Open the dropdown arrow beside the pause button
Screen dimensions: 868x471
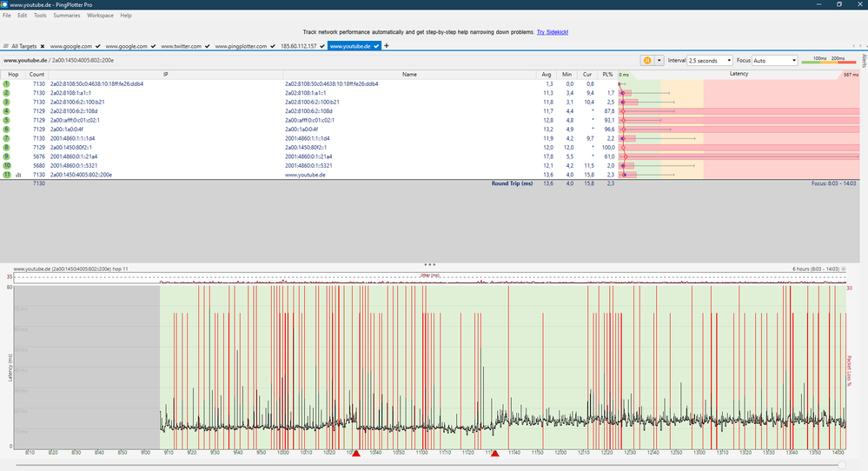(x=659, y=61)
